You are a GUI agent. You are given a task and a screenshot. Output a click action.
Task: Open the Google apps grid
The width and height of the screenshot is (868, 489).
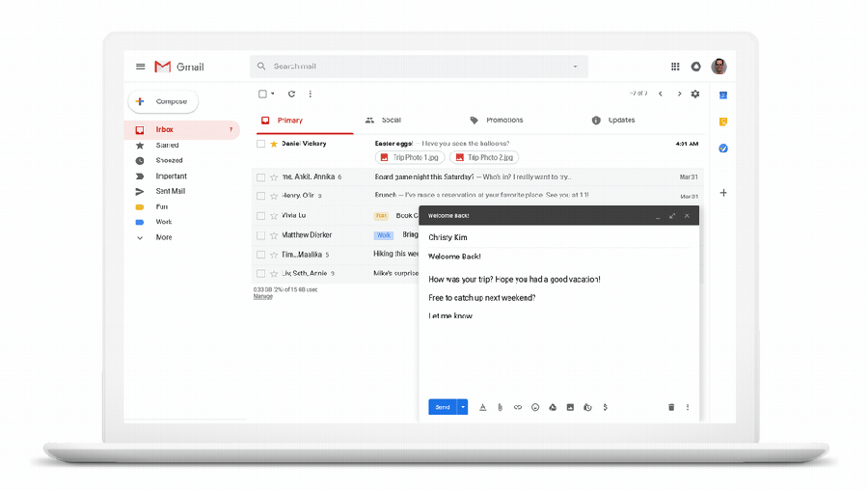[675, 67]
